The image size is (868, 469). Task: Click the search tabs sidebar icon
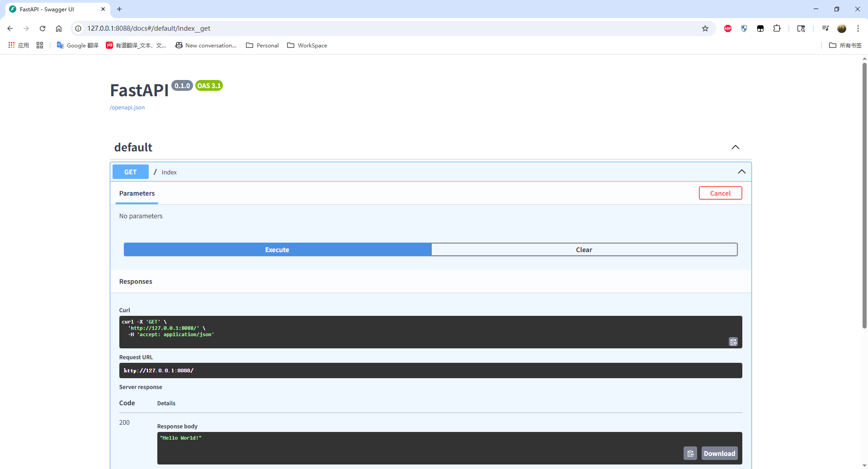[801, 28]
